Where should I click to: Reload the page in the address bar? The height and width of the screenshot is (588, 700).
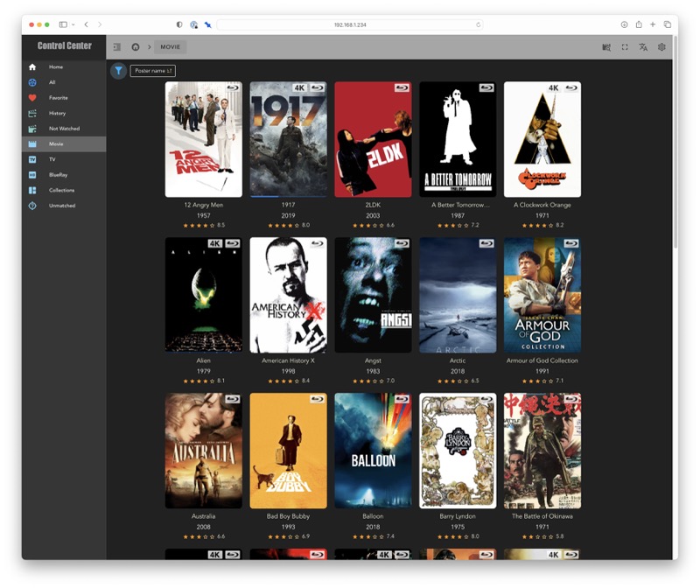[478, 24]
